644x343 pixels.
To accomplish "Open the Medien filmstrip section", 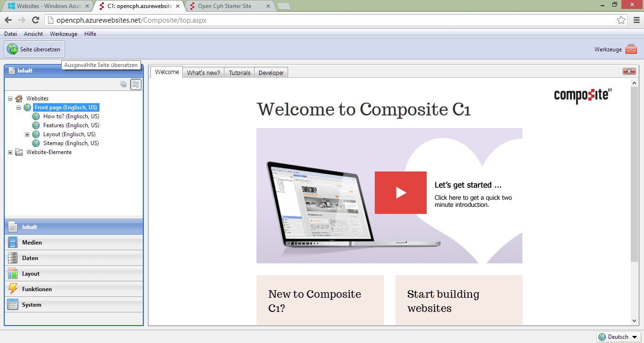I will click(x=32, y=243).
